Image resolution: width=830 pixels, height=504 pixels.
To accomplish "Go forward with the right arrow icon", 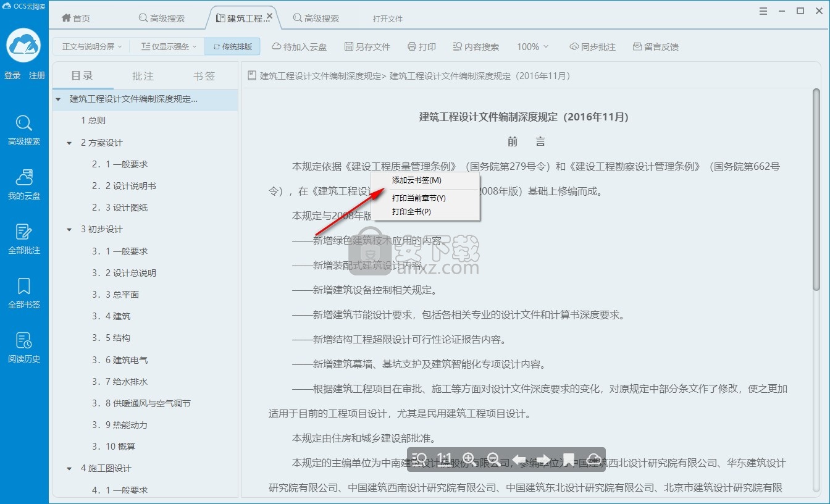I will click(543, 459).
